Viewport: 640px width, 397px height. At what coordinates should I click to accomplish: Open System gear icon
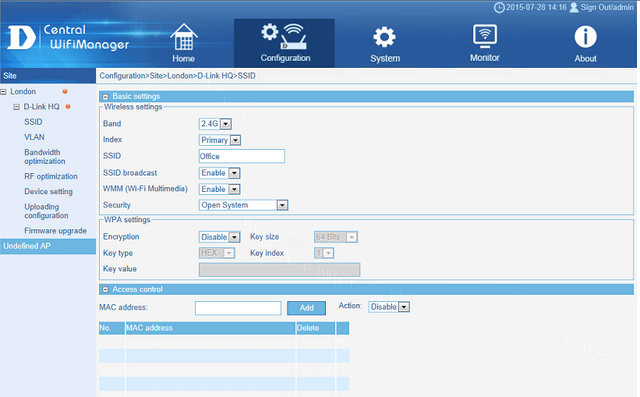pos(384,38)
